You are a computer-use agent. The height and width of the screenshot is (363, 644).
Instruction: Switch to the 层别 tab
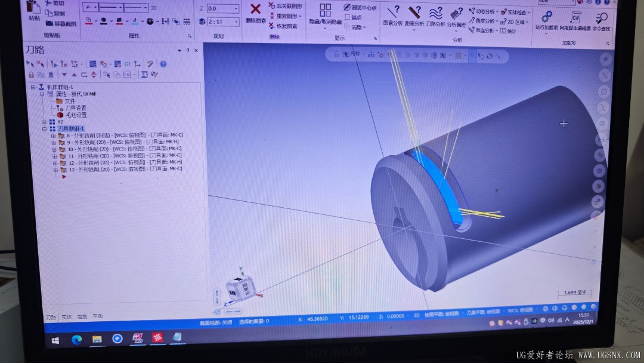tap(82, 316)
